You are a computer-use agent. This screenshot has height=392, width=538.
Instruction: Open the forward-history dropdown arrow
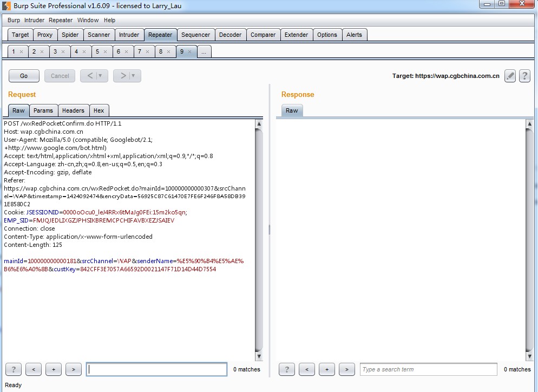click(x=134, y=75)
